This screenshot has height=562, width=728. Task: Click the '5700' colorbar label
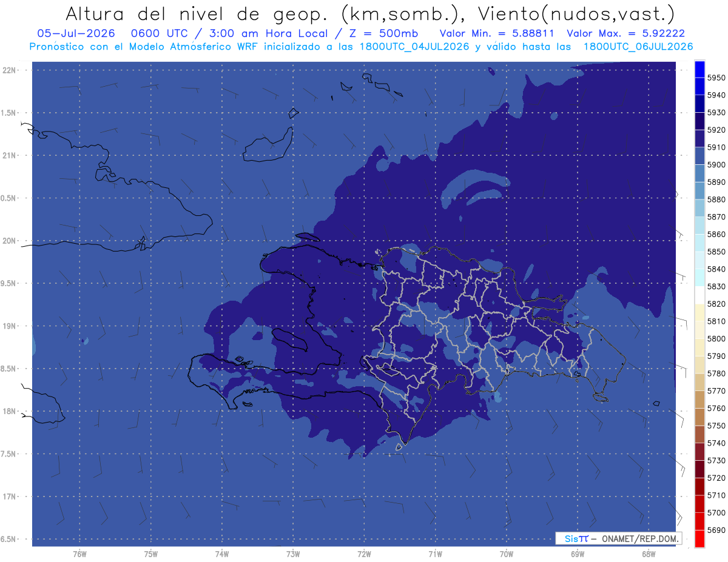716,512
